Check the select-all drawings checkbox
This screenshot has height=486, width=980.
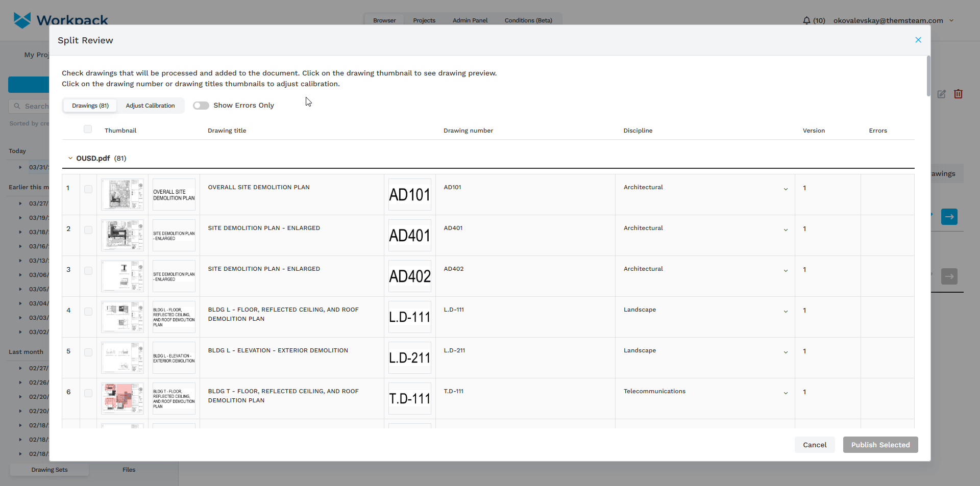click(87, 129)
